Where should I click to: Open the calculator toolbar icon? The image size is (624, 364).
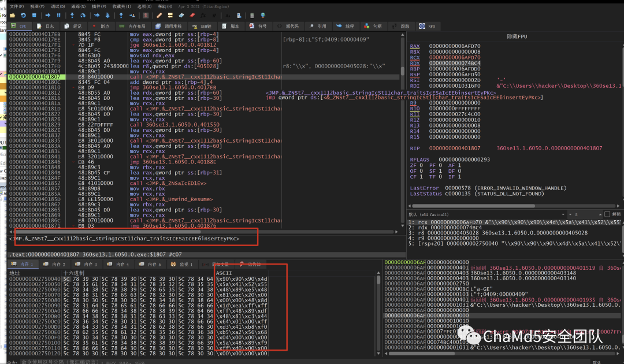252,15
